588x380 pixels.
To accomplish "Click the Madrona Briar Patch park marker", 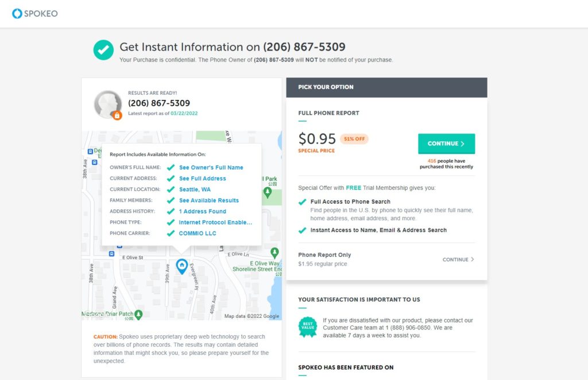I will tap(138, 314).
